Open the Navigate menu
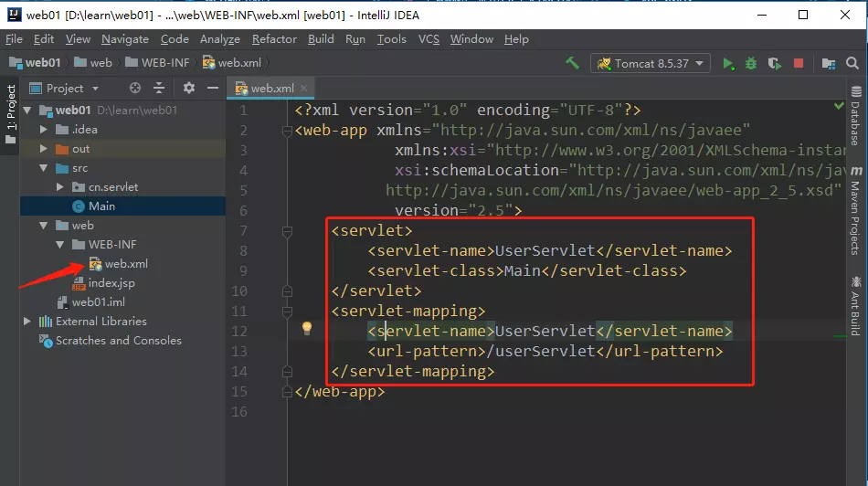 (x=125, y=39)
